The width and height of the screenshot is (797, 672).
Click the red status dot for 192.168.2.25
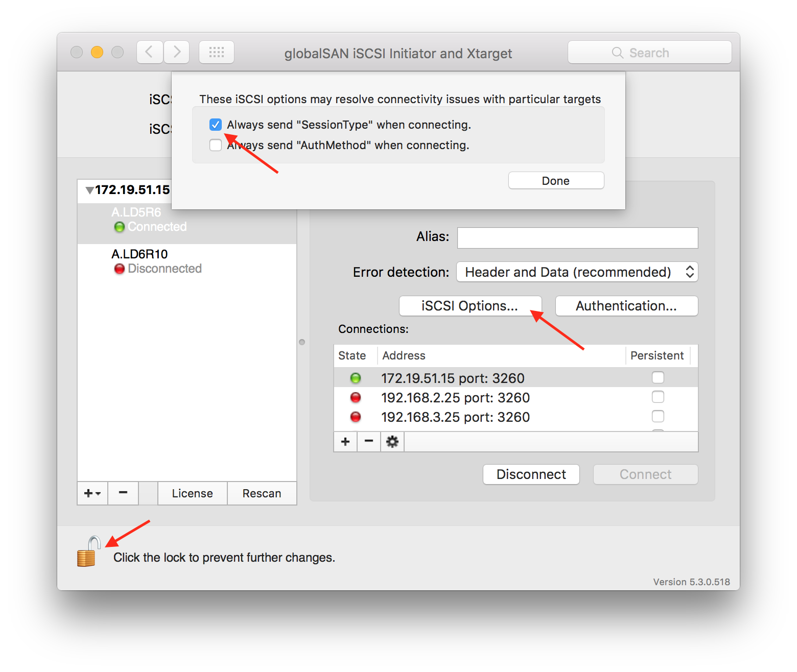coord(356,397)
